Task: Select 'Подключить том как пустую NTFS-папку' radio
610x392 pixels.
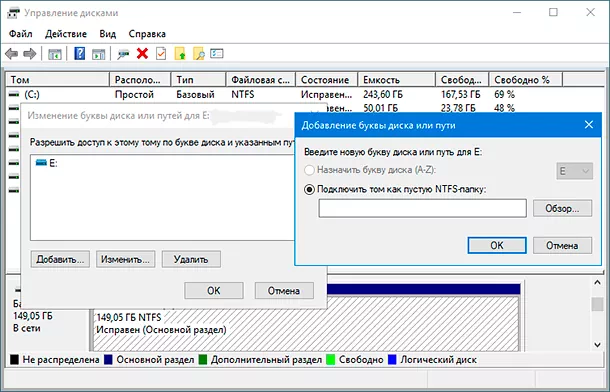Action: pyautogui.click(x=309, y=190)
